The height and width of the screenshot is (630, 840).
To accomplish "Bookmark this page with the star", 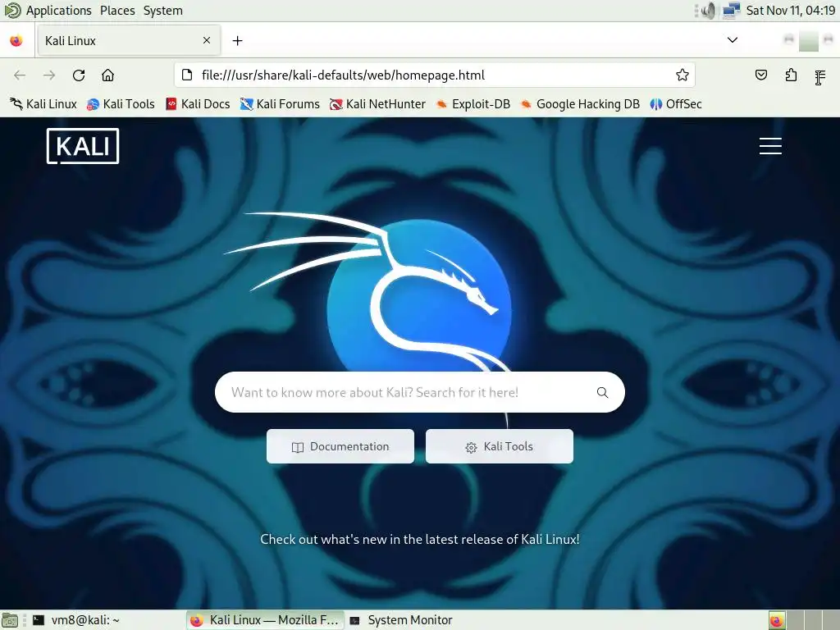I will coord(682,75).
